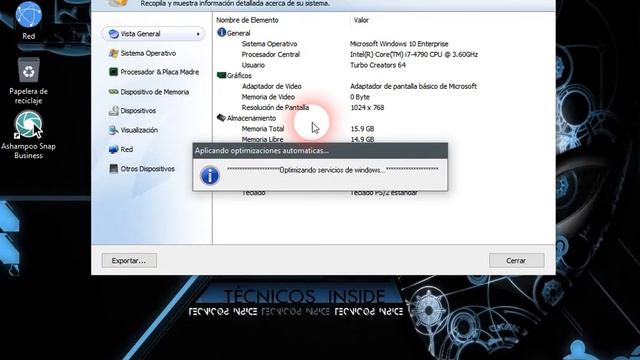
Task: Click the 15.9 GB value
Action: tap(362, 129)
